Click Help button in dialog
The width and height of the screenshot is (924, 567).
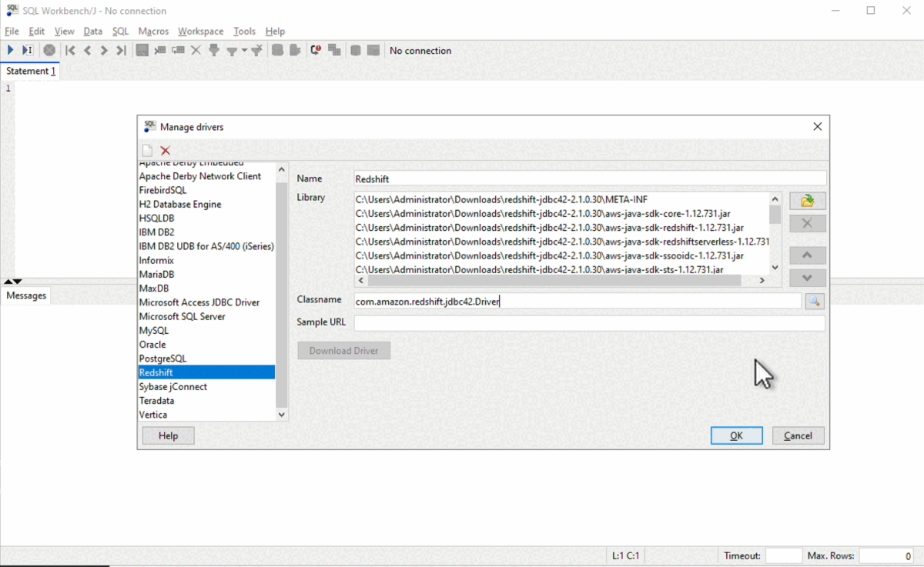(168, 435)
